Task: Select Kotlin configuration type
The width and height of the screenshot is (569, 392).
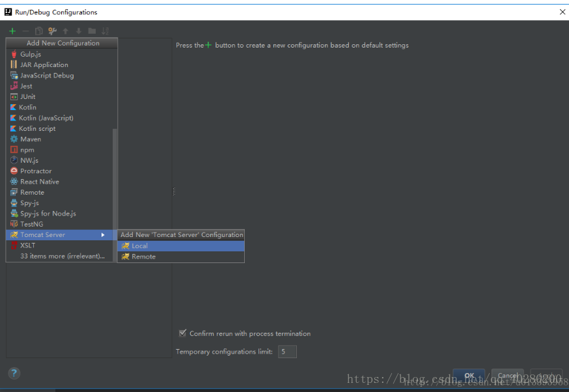Action: pyautogui.click(x=60, y=107)
